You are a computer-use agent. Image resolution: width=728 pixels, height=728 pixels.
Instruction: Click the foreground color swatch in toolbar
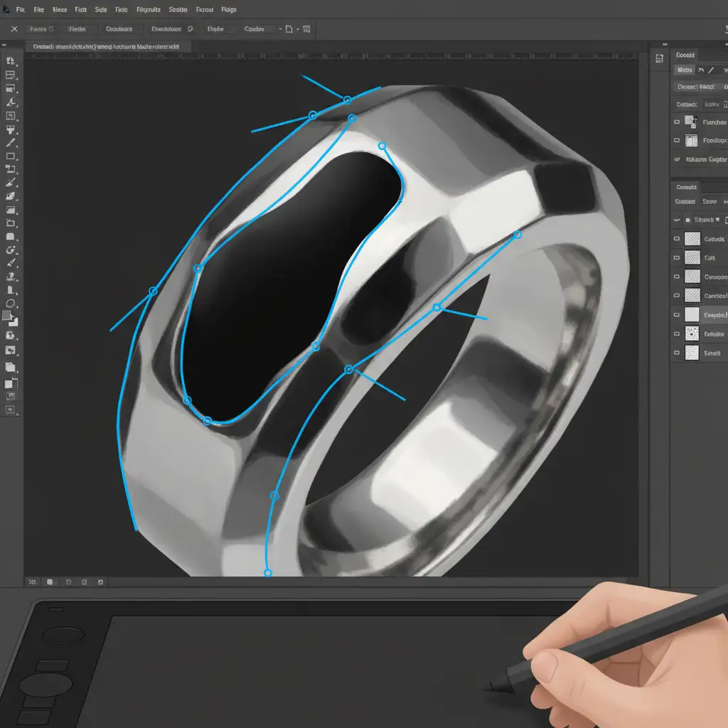click(x=7, y=315)
